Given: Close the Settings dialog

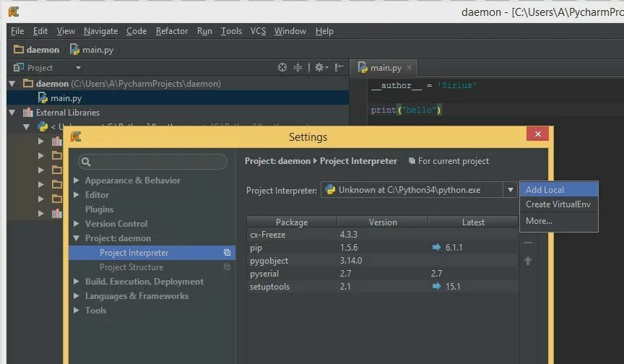Looking at the screenshot, I should pos(537,134).
